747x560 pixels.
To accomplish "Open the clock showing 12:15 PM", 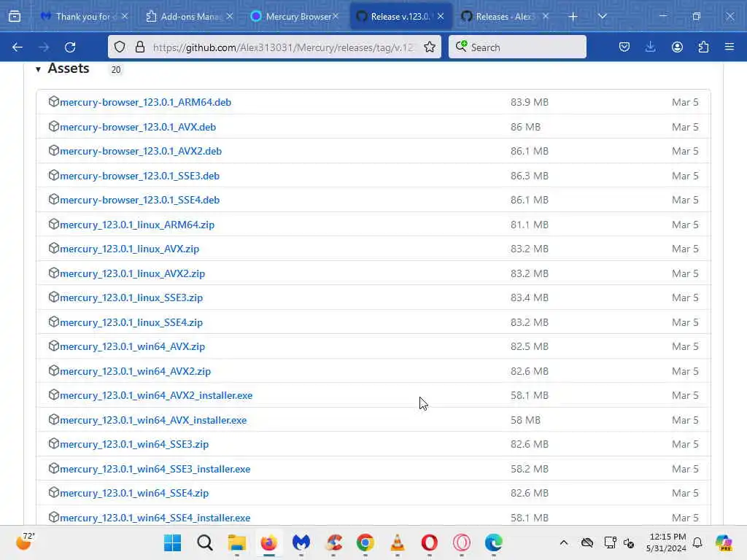I will (x=666, y=542).
